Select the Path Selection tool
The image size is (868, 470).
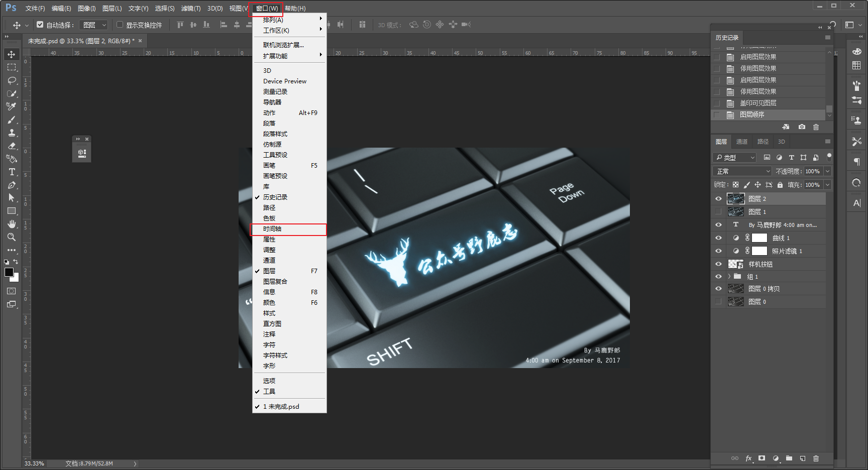pyautogui.click(x=12, y=198)
